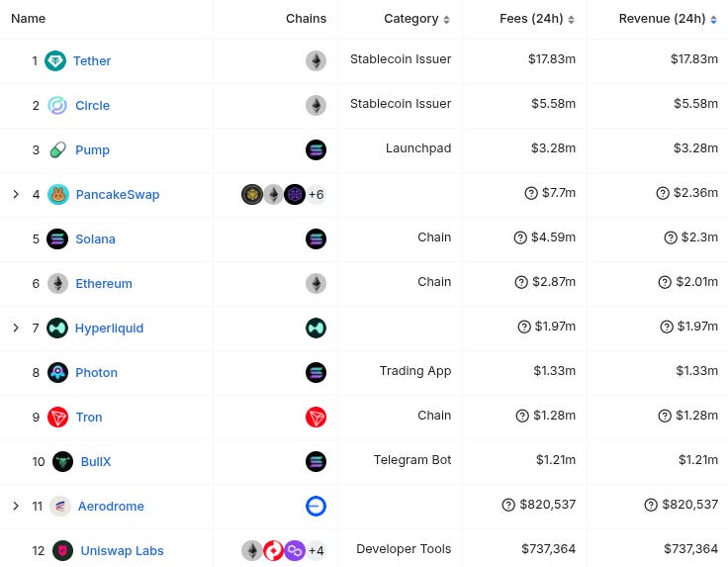The height and width of the screenshot is (567, 728).
Task: Click the Uniswap Labs logo icon
Action: click(x=62, y=551)
